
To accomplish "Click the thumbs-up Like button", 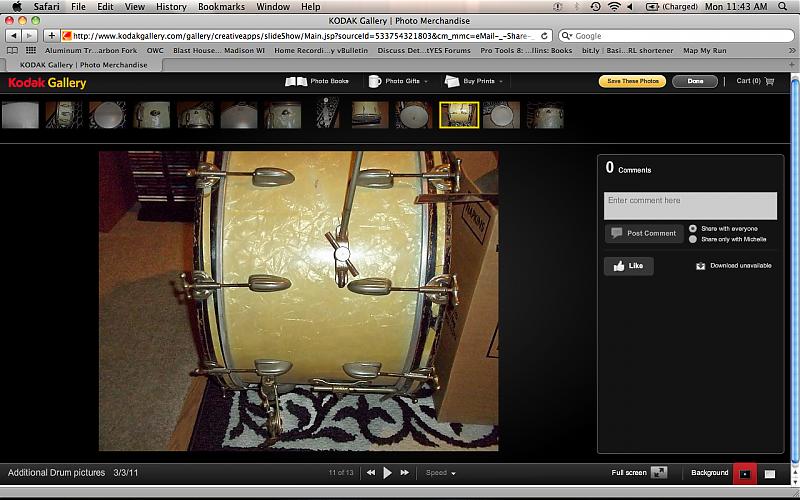I will pos(628,266).
